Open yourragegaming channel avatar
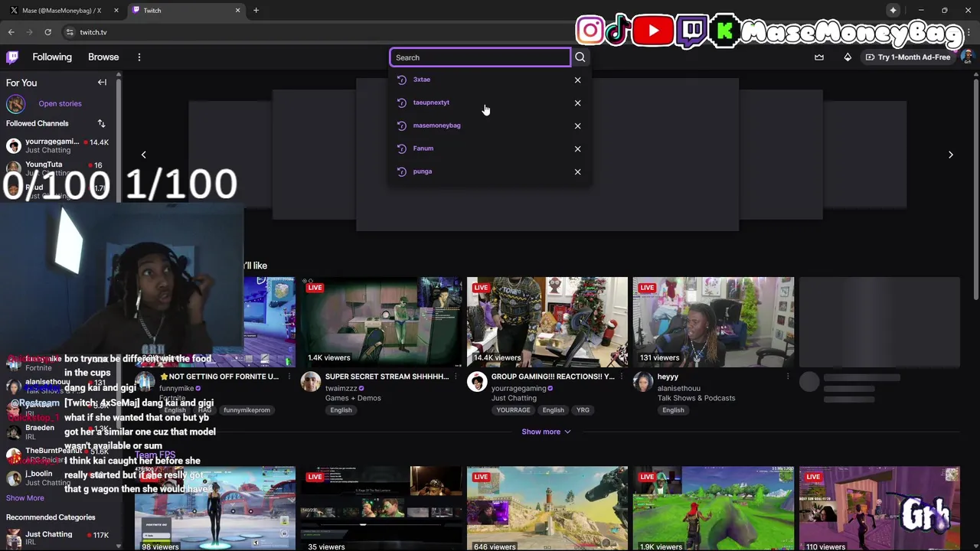This screenshot has width=980, height=551. tap(477, 382)
